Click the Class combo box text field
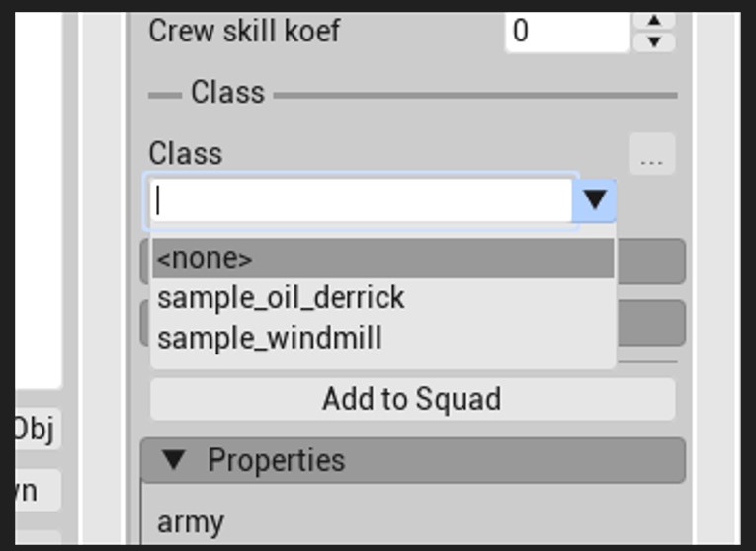The height and width of the screenshot is (551, 756). coord(361,200)
